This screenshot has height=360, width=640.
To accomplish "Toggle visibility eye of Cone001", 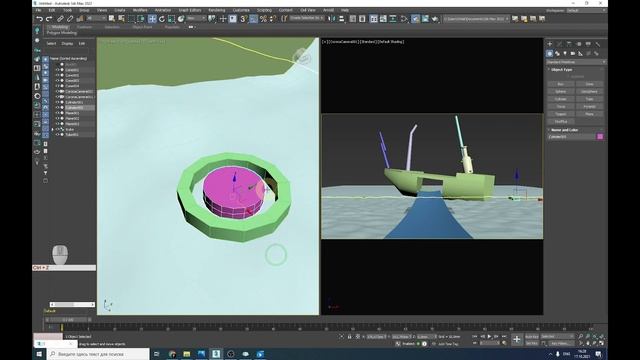I will coord(58,70).
